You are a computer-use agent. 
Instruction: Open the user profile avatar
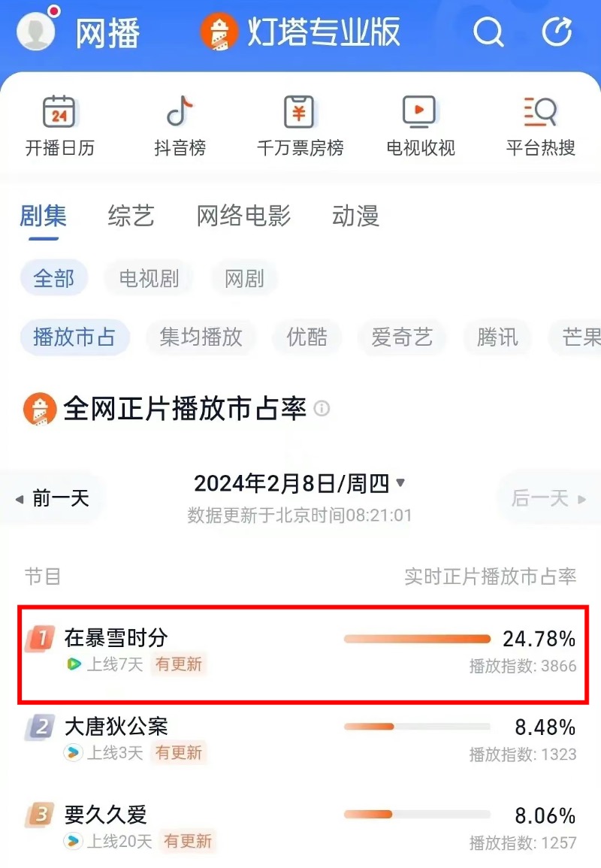tap(35, 31)
